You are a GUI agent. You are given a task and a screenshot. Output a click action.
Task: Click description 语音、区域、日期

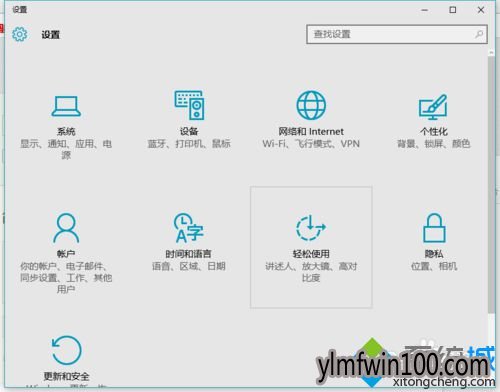189,266
